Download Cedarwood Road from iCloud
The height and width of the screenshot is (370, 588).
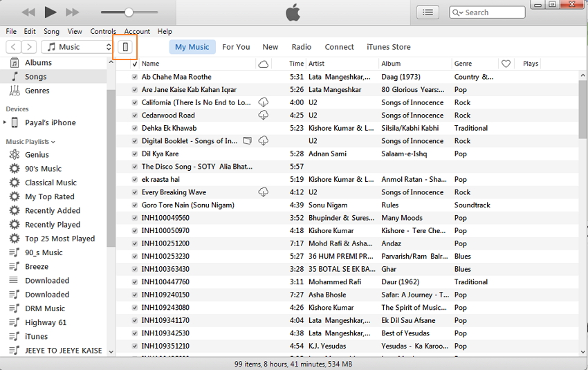coord(264,115)
